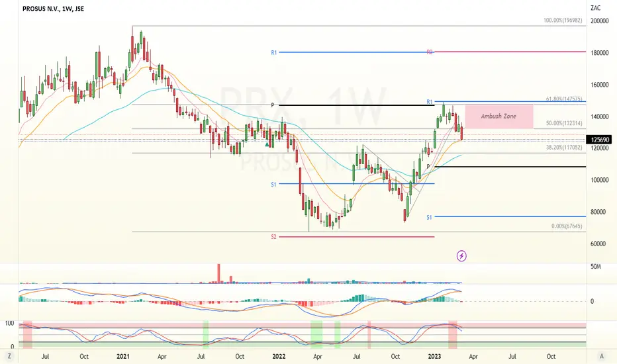617x364 pixels.
Task: Click the 0.00%(67645) Fibonacci label
Action: click(567, 226)
